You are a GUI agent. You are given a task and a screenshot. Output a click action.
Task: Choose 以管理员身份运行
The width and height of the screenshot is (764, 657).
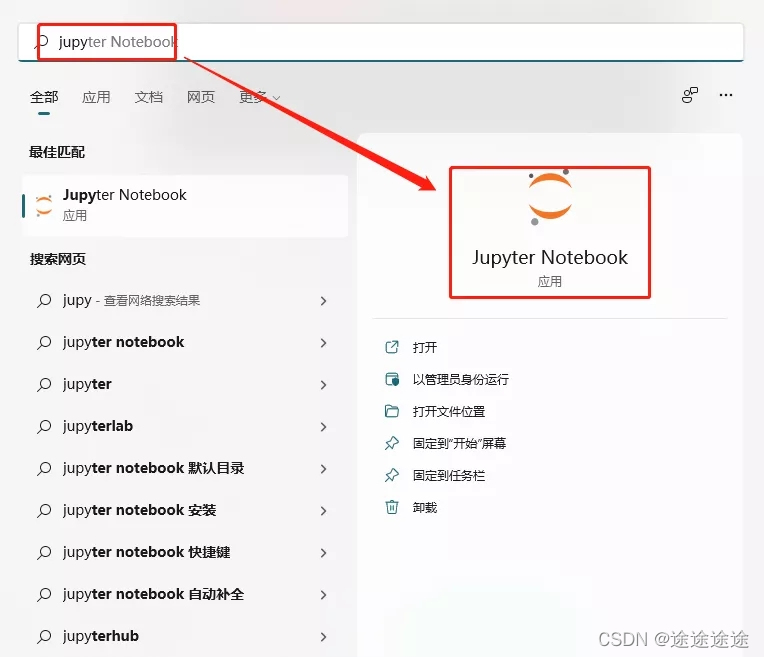pos(460,379)
